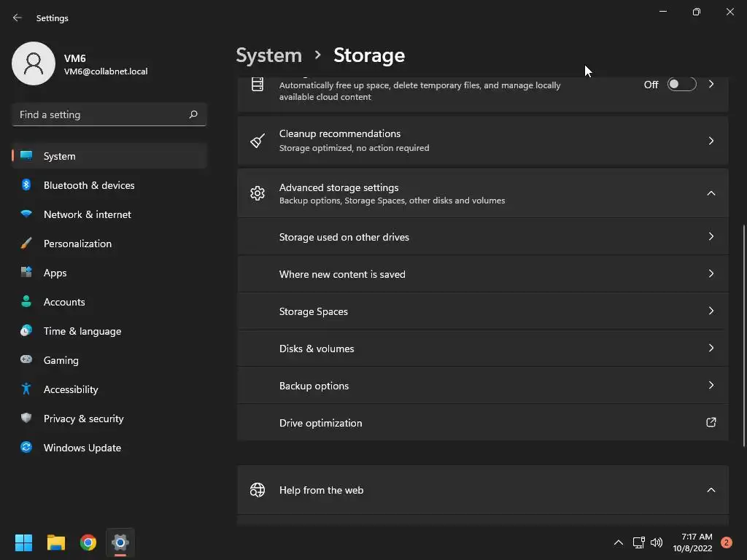Open Windows Update settings category
747x560 pixels.
82,448
